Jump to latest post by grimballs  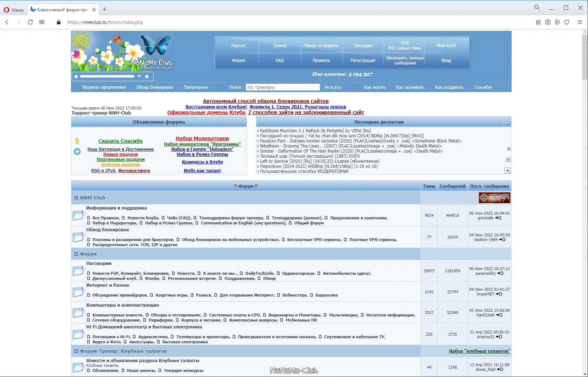(x=498, y=218)
